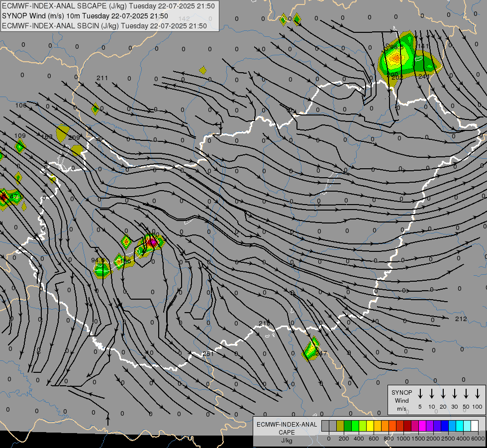The image size is (487, 448).
Task: Click the CAPE label in color legend
Action: pyautogui.click(x=287, y=433)
